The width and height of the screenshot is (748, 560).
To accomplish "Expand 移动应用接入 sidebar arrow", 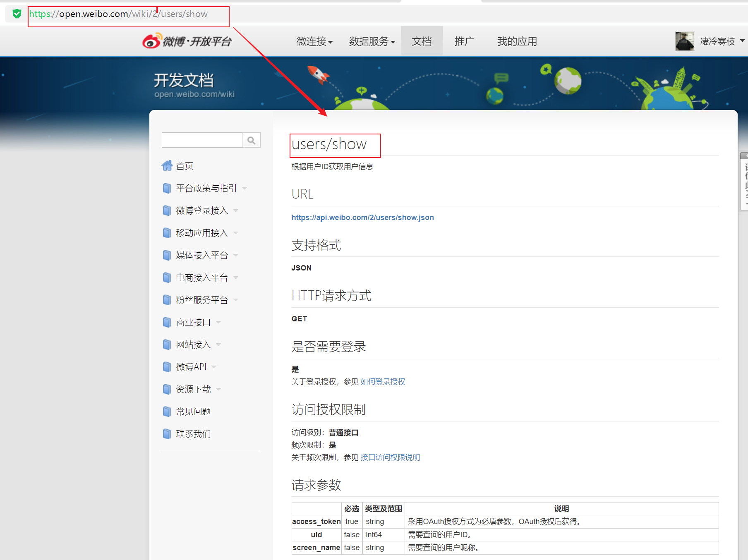I will [x=236, y=233].
